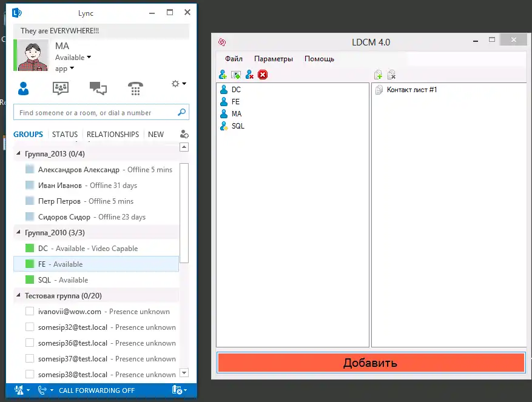Select contact somesip36@test.local
532x402 pixels.
(96, 343)
